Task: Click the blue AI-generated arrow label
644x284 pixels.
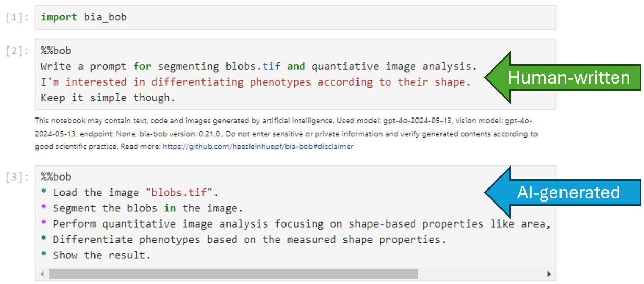Action: [568, 193]
